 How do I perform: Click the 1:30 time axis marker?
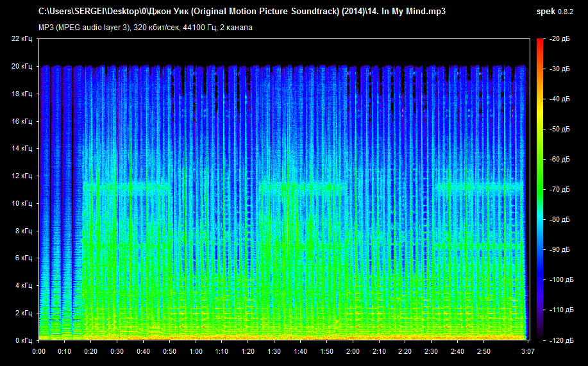click(x=274, y=352)
